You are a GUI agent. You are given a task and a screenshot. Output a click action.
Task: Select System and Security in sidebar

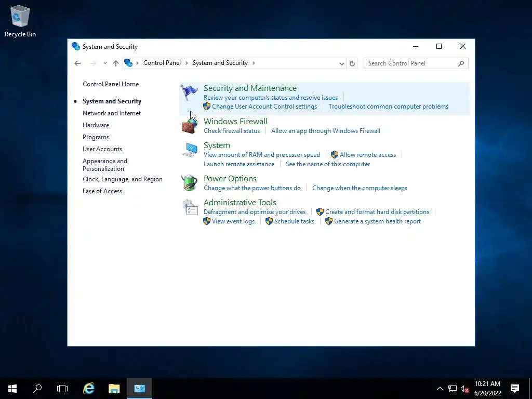[112, 101]
